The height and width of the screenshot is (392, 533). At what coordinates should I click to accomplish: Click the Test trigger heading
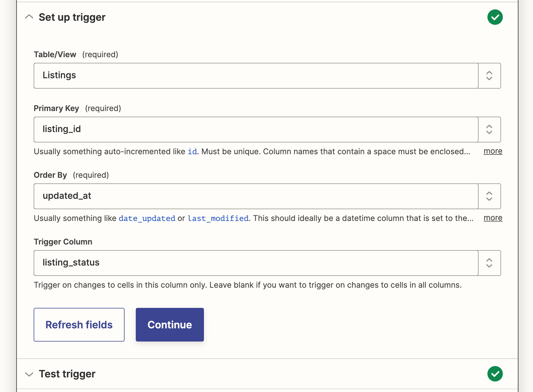click(67, 374)
